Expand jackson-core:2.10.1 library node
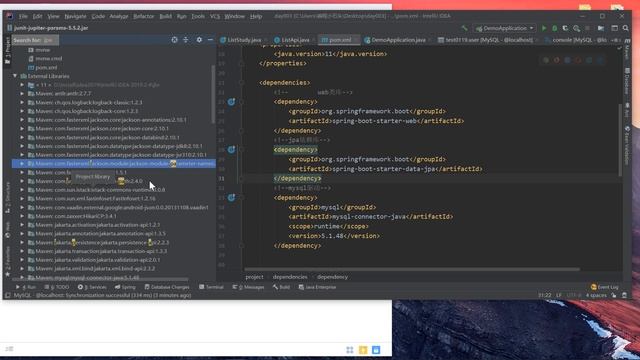 pyautogui.click(x=22, y=129)
